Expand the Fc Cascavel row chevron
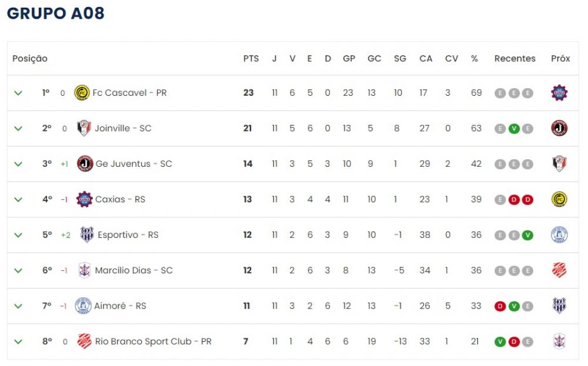 [18, 93]
